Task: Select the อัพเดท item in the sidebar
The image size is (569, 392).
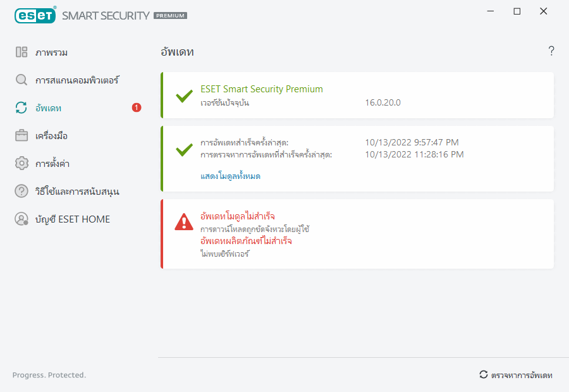Action: (48, 108)
